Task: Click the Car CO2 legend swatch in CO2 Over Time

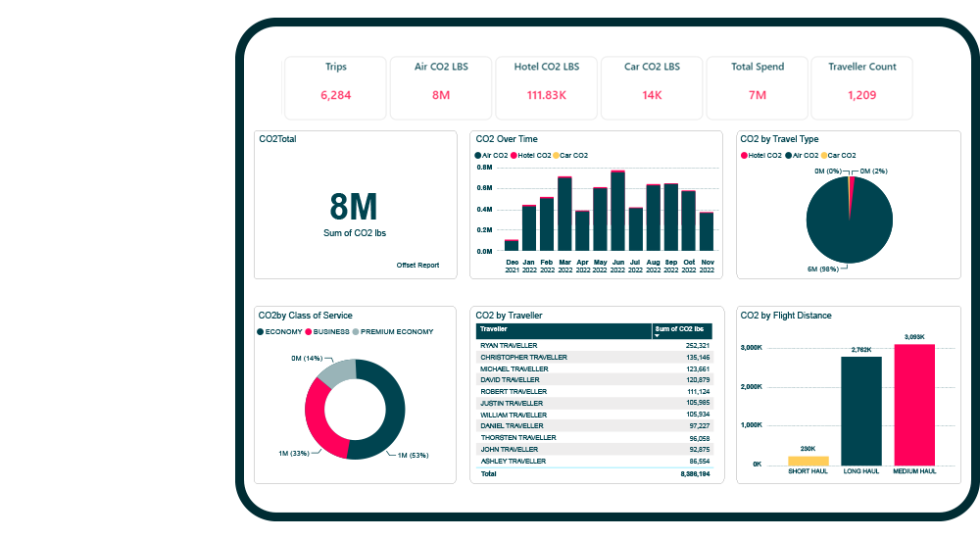Action: [556, 155]
